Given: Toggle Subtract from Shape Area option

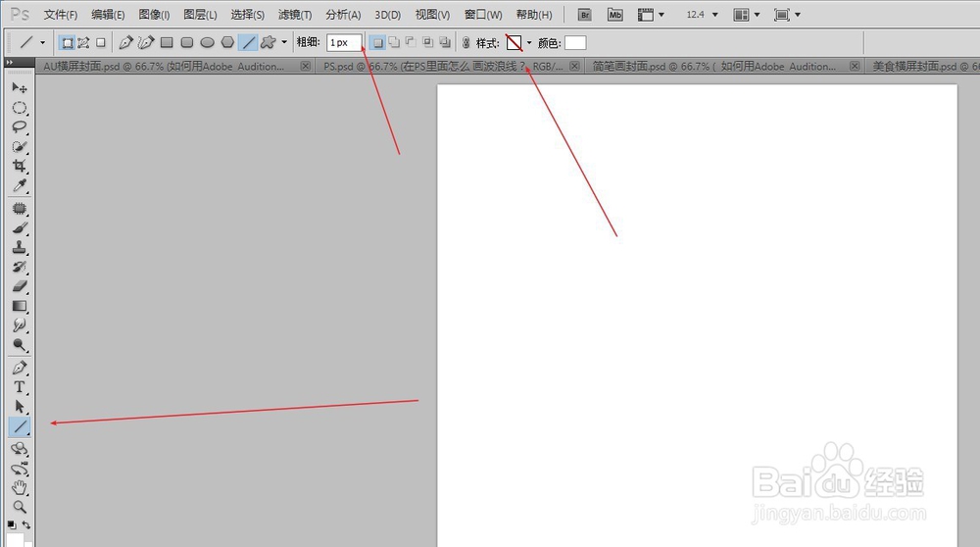Looking at the screenshot, I should click(x=411, y=42).
